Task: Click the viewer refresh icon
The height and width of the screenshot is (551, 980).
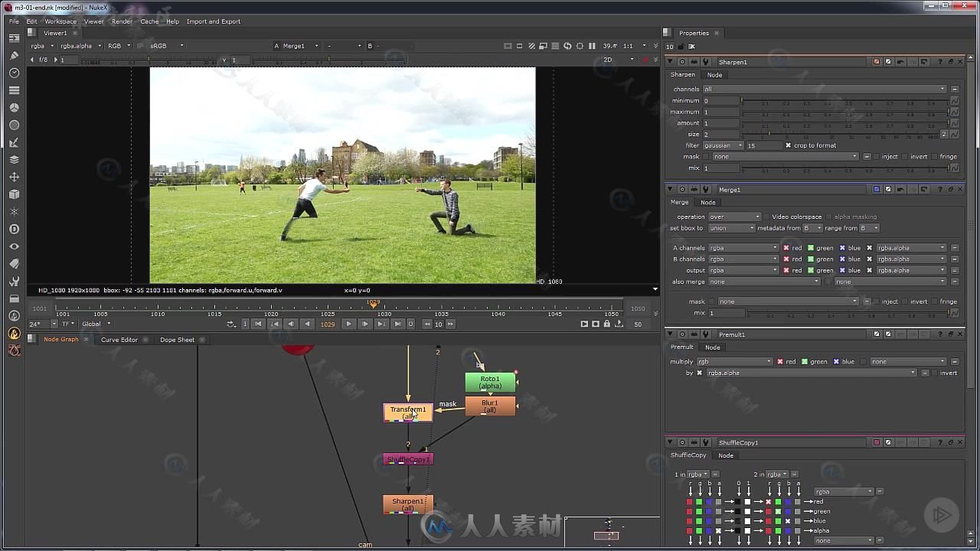Action: (567, 46)
